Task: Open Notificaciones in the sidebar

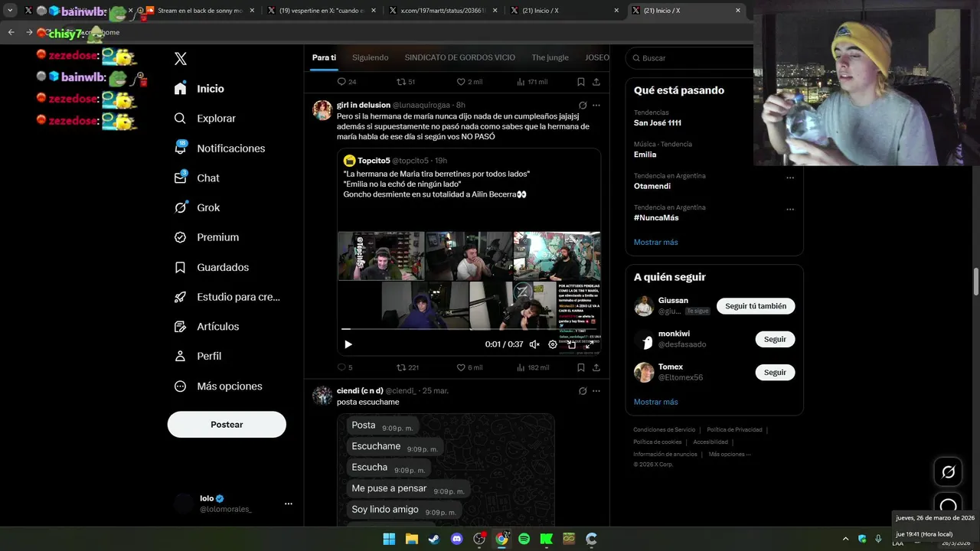Action: tap(219, 148)
